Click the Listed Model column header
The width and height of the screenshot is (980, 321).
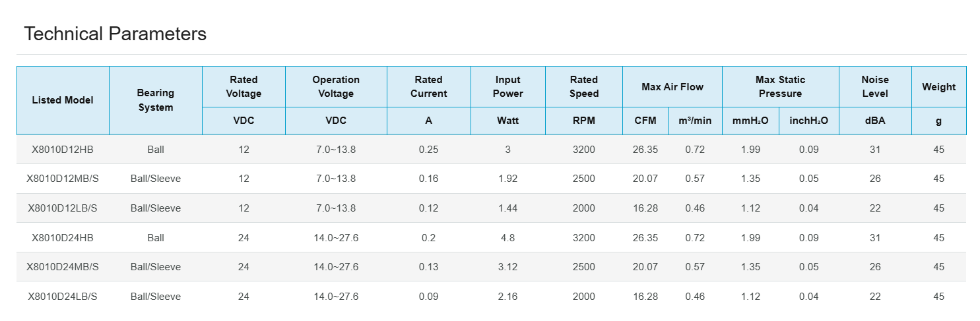pyautogui.click(x=63, y=100)
